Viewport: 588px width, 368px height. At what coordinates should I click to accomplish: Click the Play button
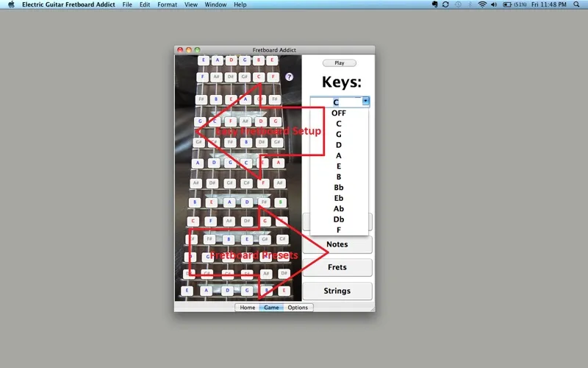pos(340,63)
